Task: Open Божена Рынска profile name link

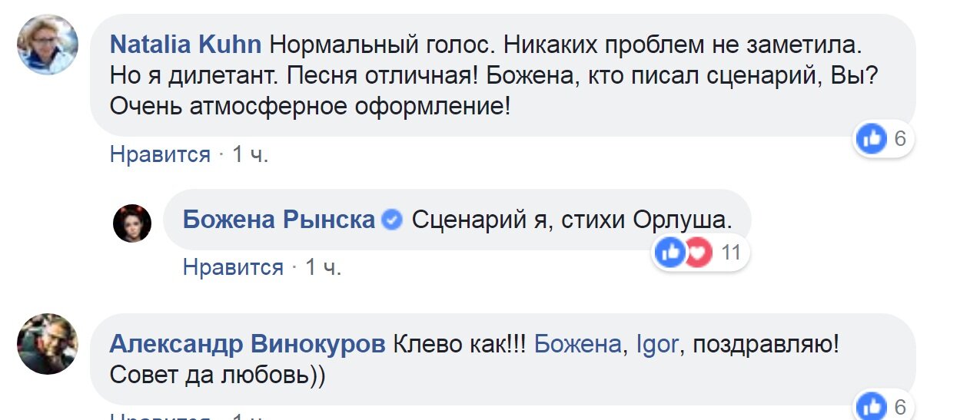Action: point(278,220)
